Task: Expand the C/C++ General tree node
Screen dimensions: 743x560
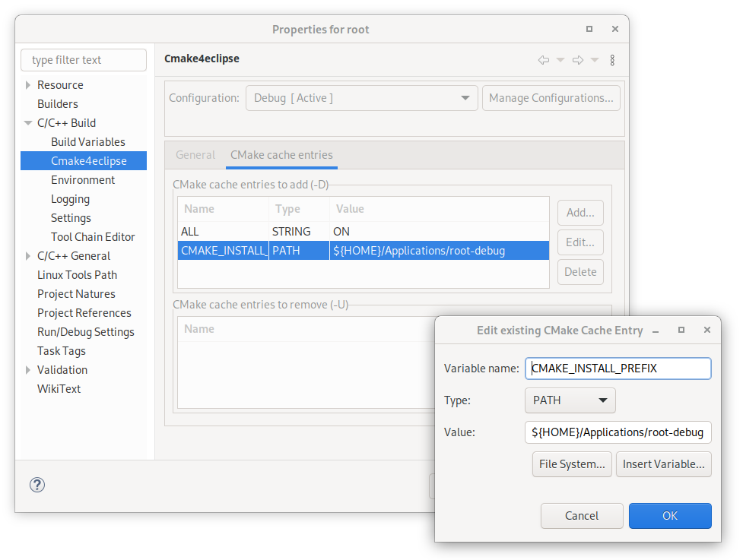Action: 28,255
